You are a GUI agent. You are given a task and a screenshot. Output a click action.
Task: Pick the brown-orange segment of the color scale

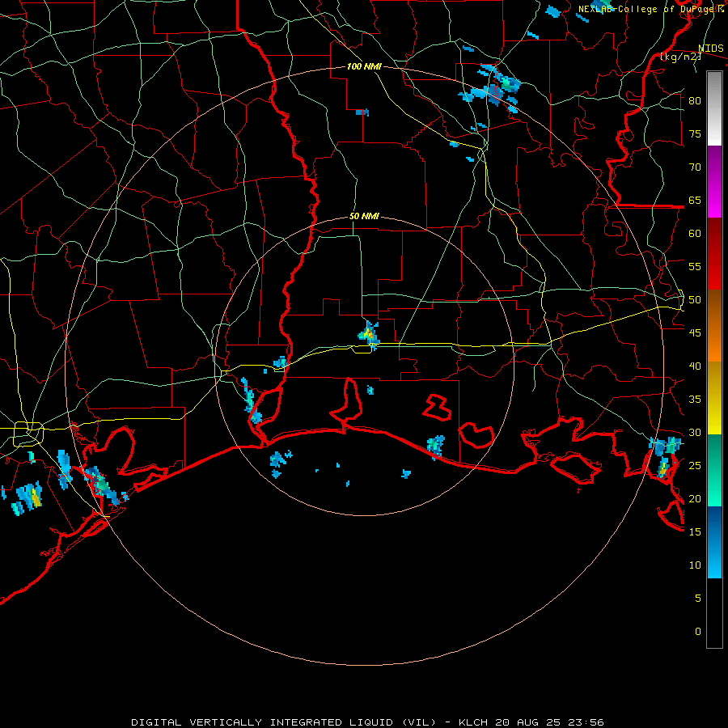tap(714, 325)
